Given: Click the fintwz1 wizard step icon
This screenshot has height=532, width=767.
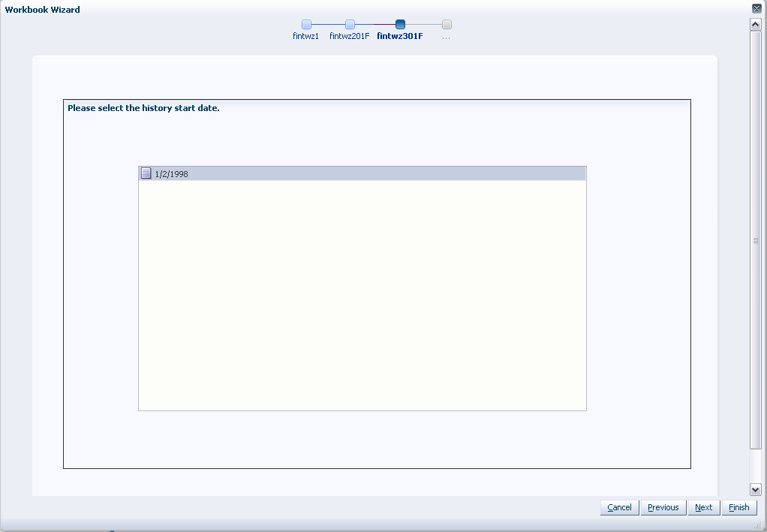Looking at the screenshot, I should [x=306, y=25].
